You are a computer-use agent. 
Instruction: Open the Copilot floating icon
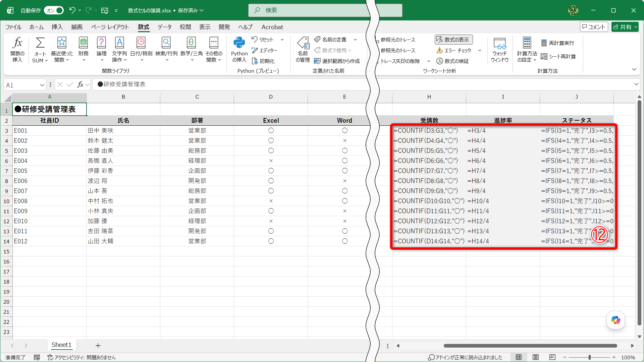pos(615,320)
